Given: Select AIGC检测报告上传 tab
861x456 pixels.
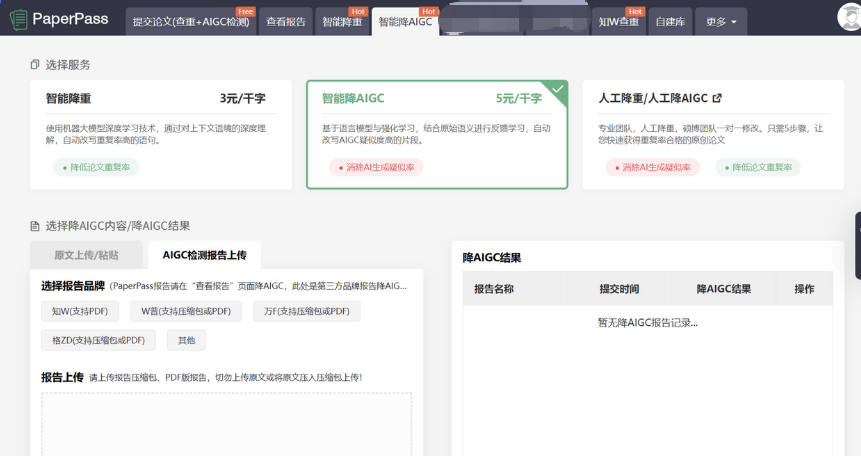Looking at the screenshot, I should point(204,255).
